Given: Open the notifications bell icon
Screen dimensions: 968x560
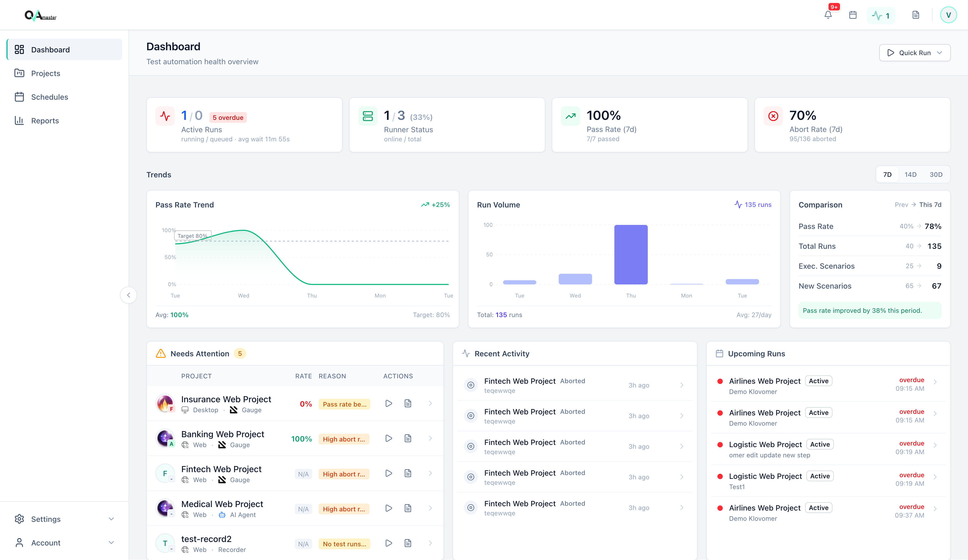Looking at the screenshot, I should tap(828, 15).
